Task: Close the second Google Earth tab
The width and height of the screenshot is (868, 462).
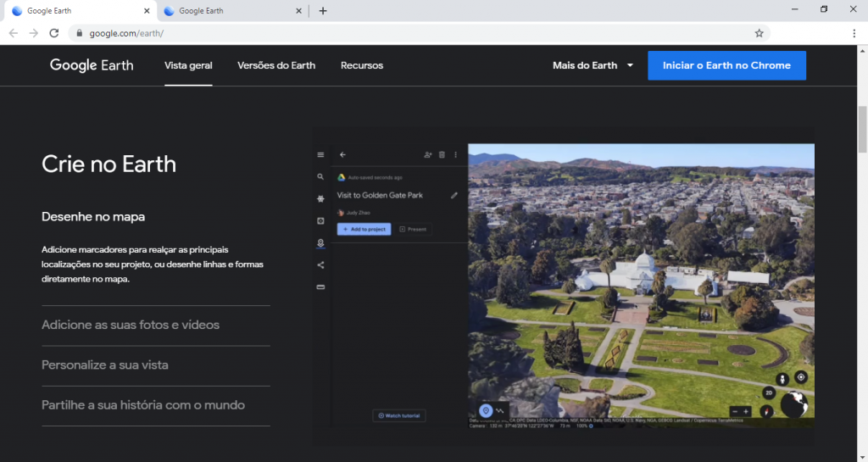Action: click(298, 11)
